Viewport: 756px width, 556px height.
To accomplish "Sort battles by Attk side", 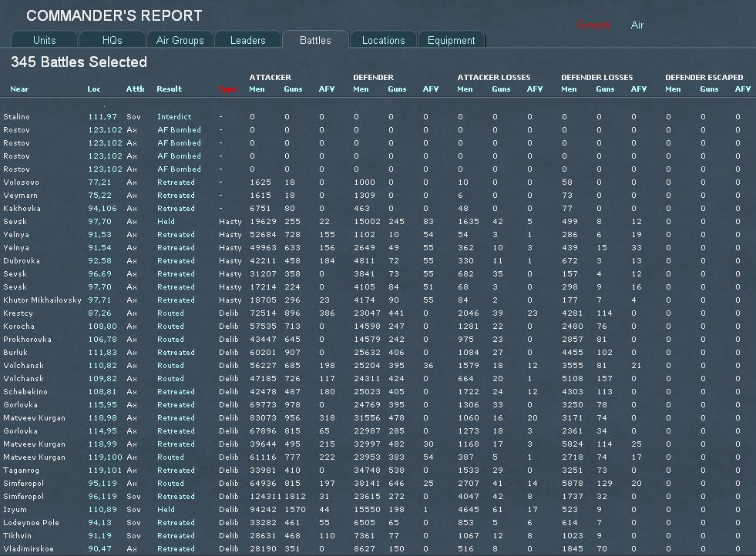I will [134, 89].
